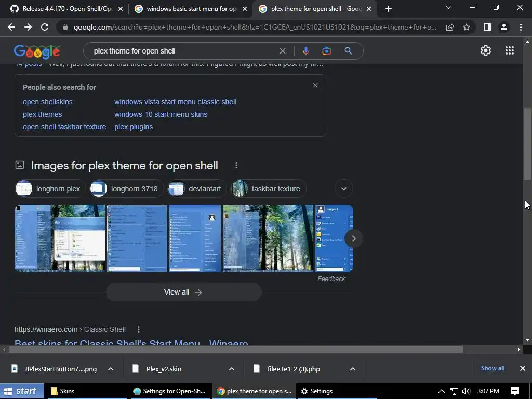This screenshot has height=399, width=532.
Task: Expand more image filter chips
Action: pos(344,189)
